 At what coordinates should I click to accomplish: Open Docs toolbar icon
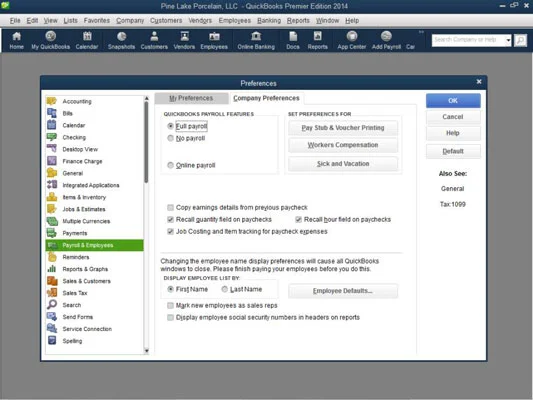click(x=293, y=40)
